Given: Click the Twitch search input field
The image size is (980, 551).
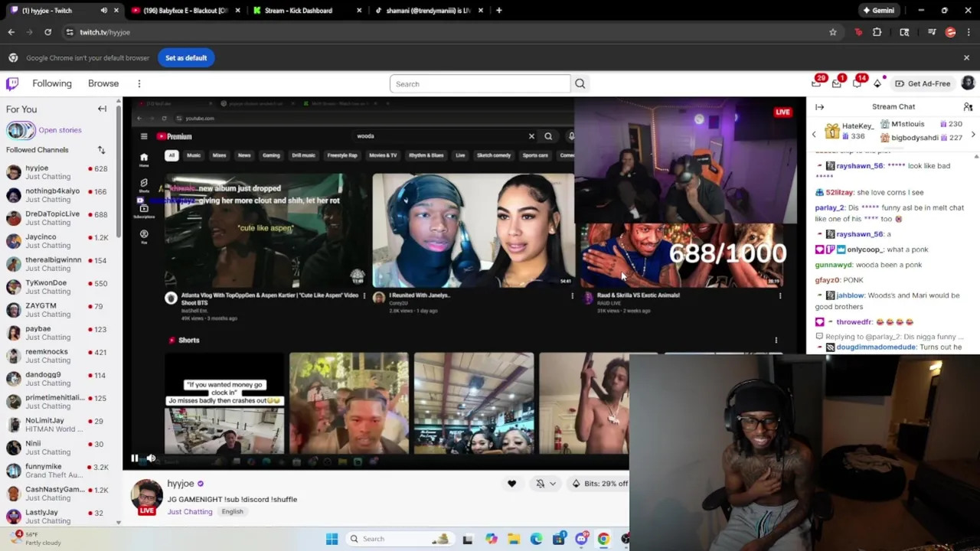Looking at the screenshot, I should pos(480,83).
